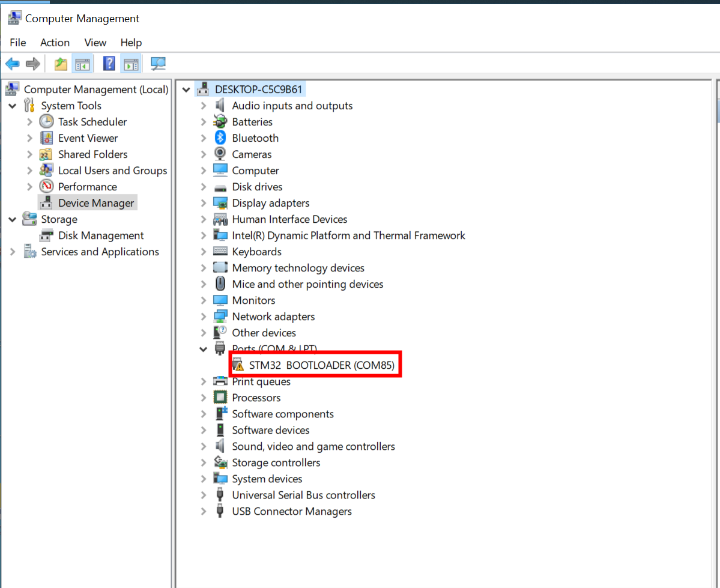This screenshot has height=588, width=720.
Task: Select Computer Management (Local) root item
Action: click(x=96, y=89)
